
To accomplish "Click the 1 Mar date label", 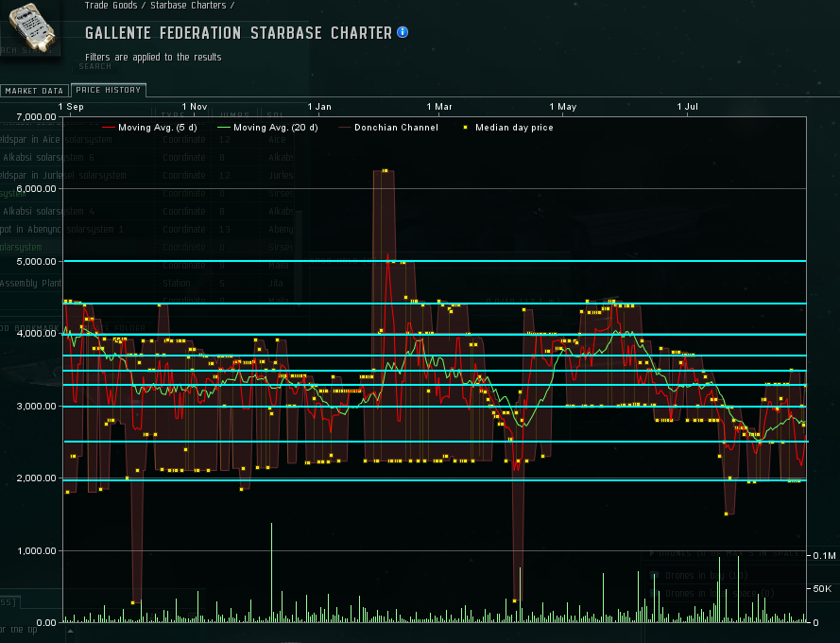I will [439, 107].
